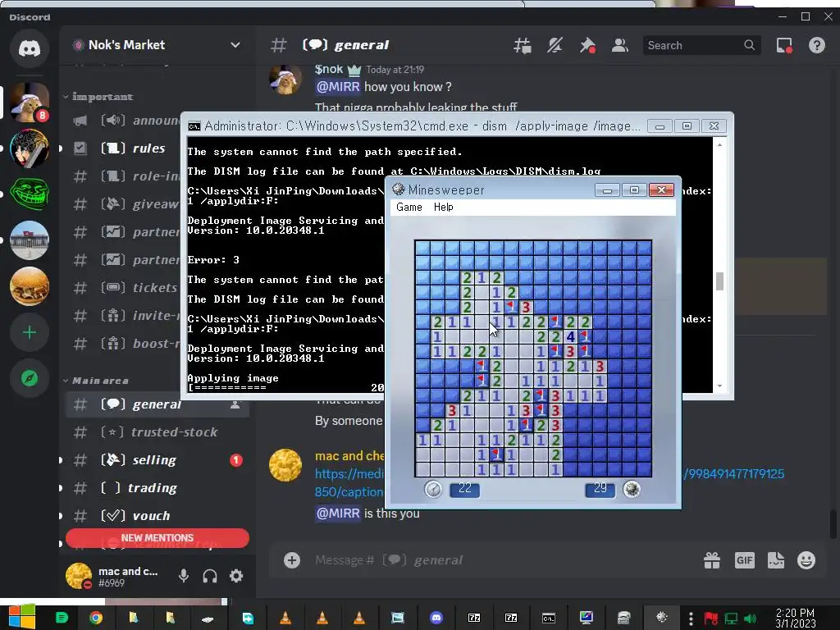
Task: Click Minesweeper timer clock icon
Action: (x=433, y=489)
